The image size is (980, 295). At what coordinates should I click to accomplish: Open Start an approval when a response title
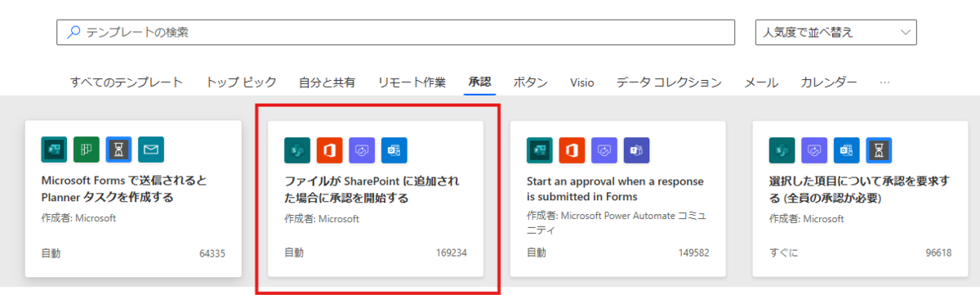[615, 189]
